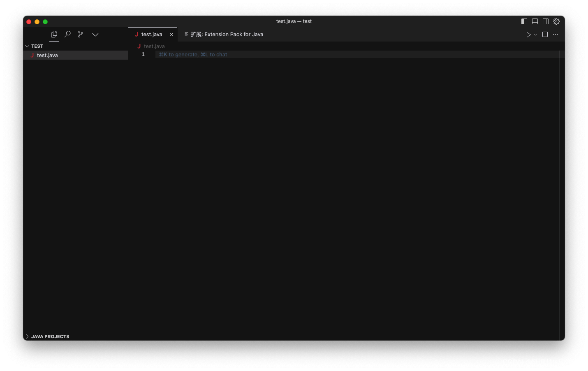588x371 pixels.
Task: Place cursor on editor line 1
Action: tap(357, 54)
